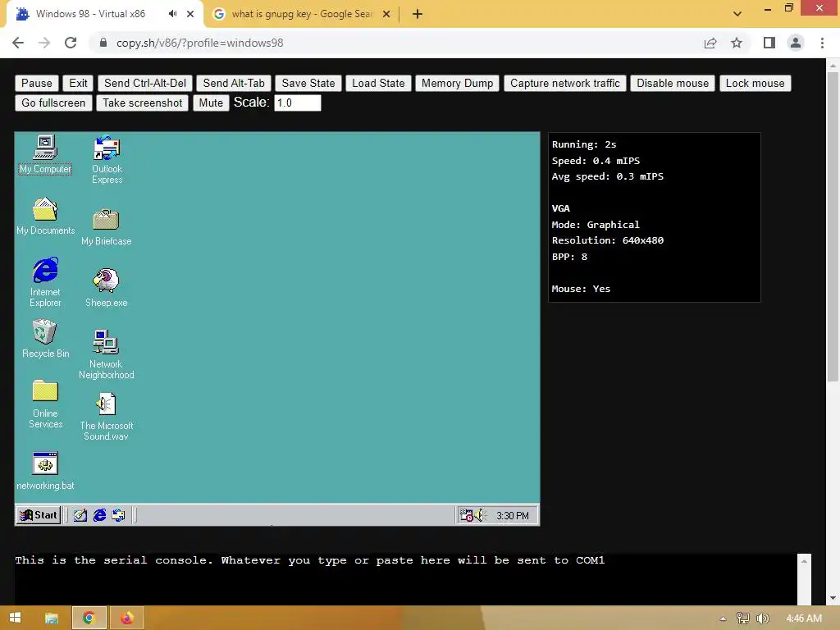Open the Windows host Start button
Viewport: 840px width, 630px height.
pos(15,618)
